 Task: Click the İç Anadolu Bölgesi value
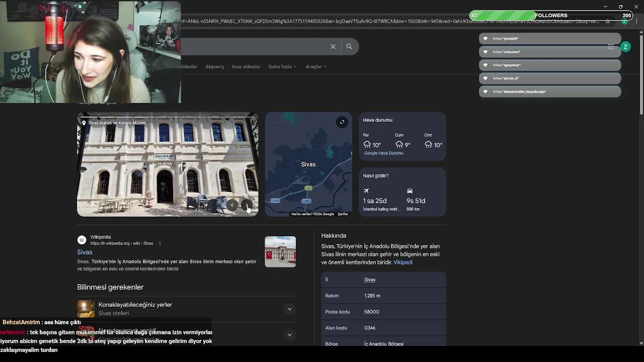click(384, 344)
